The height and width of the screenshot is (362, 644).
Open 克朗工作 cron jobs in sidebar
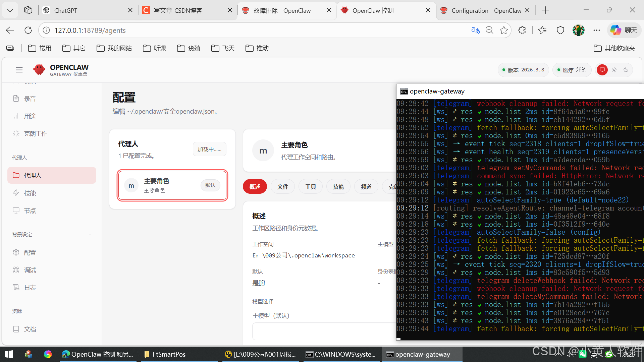35,133
